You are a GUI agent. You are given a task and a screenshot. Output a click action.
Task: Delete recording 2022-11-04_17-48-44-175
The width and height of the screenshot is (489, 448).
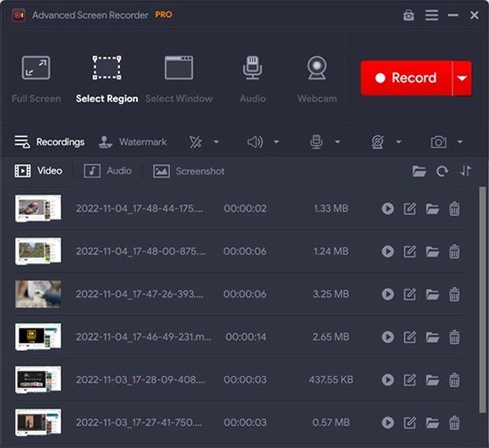click(x=455, y=208)
